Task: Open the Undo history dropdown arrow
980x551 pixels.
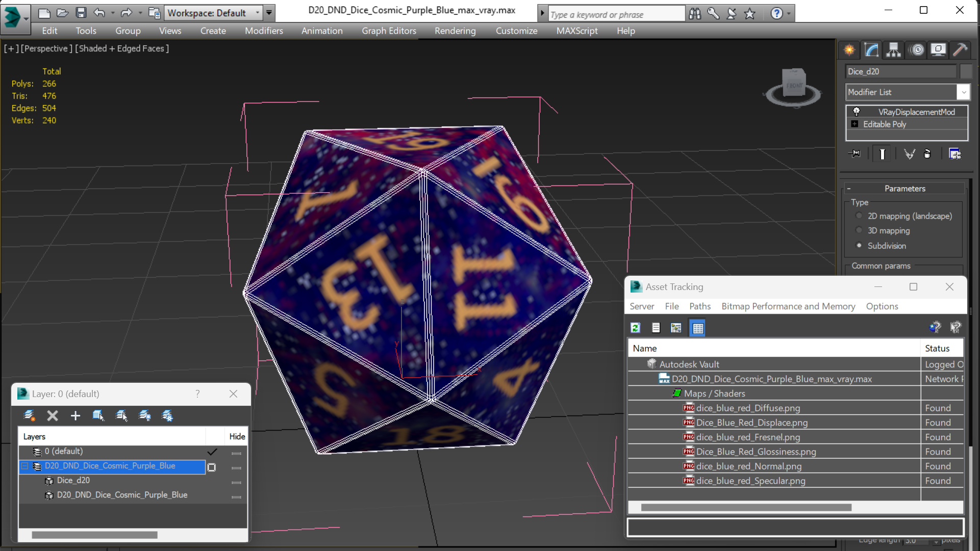Action: (112, 13)
